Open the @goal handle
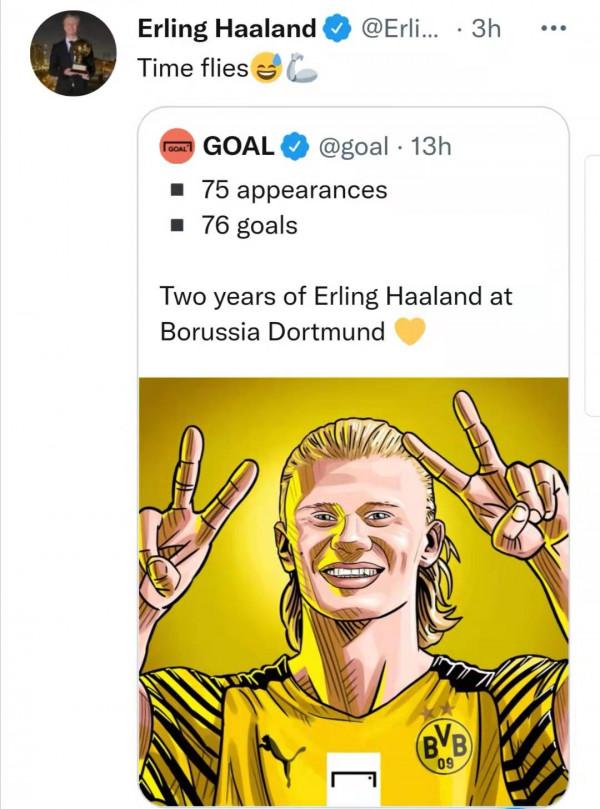The image size is (600, 809). click(x=352, y=147)
